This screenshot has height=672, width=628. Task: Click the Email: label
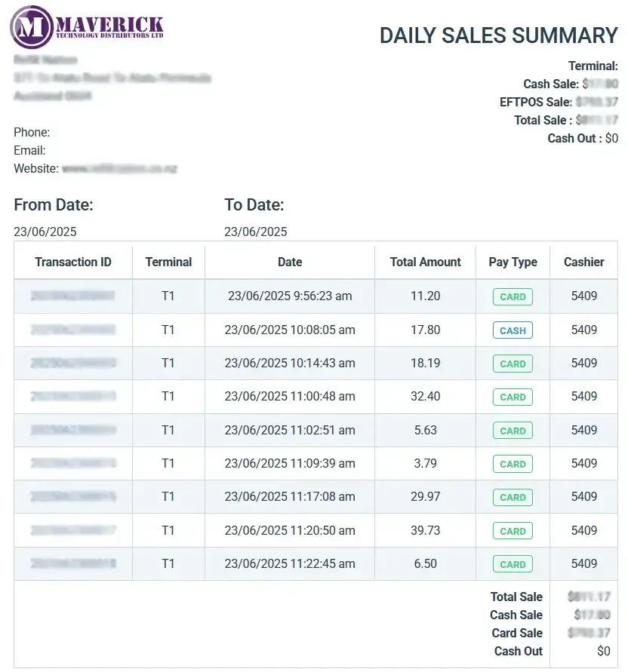point(29,151)
